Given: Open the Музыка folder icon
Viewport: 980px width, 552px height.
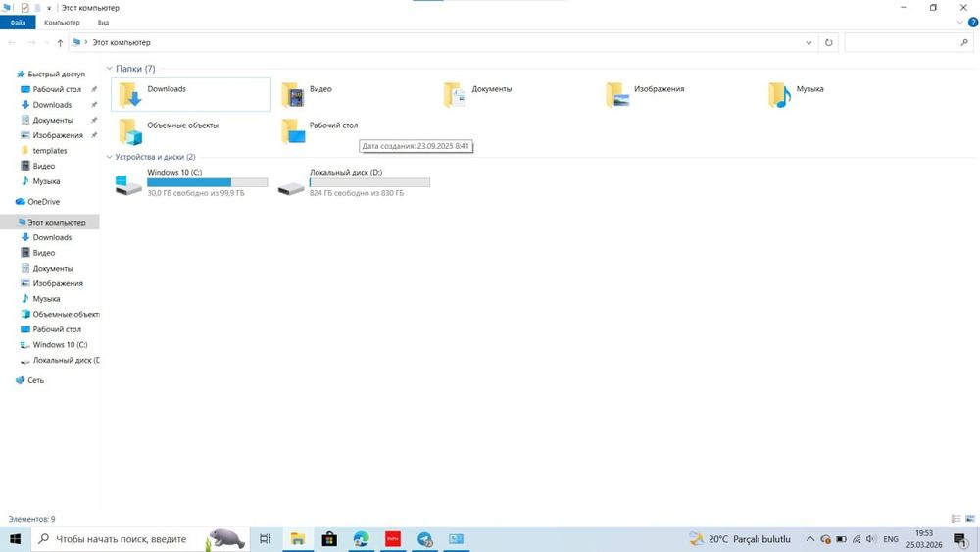Looking at the screenshot, I should coord(779,96).
